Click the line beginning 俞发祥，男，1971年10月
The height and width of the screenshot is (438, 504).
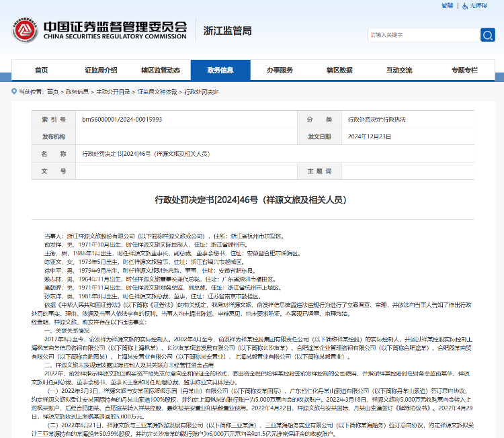pyautogui.click(x=146, y=245)
